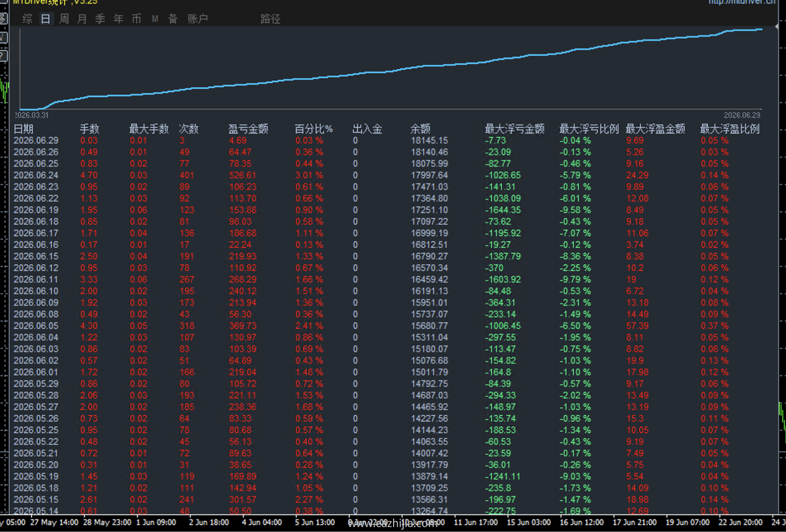Click the 最大手数 column header
The height and width of the screenshot is (532, 786).
click(149, 129)
